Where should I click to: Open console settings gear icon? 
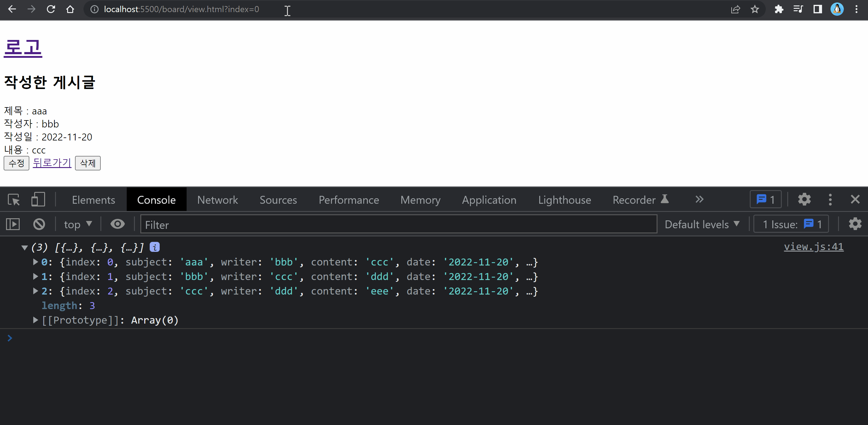[855, 224]
